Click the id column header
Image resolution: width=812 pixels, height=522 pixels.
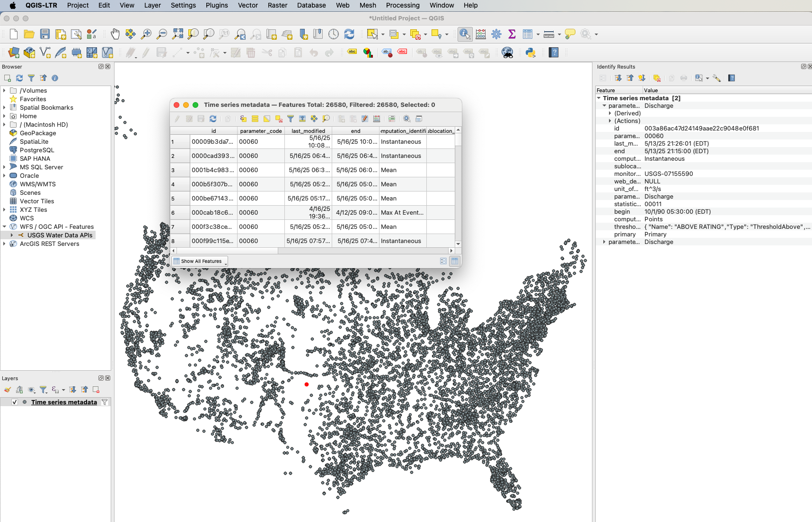213,131
